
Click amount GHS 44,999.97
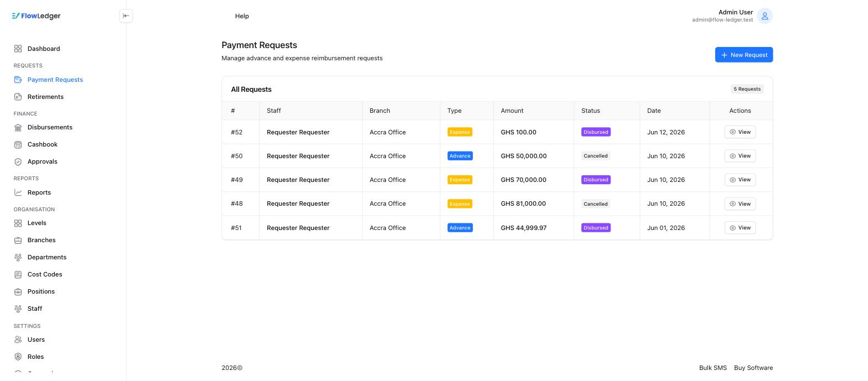[524, 228]
